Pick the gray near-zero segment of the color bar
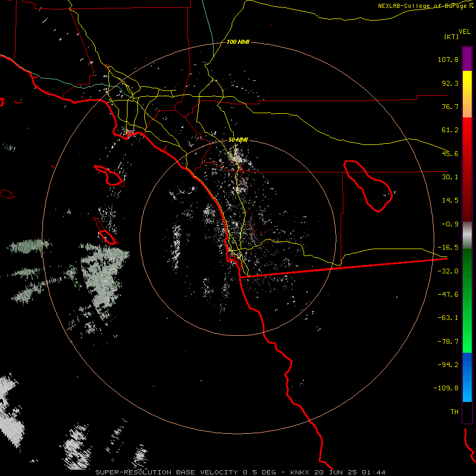 click(x=467, y=235)
